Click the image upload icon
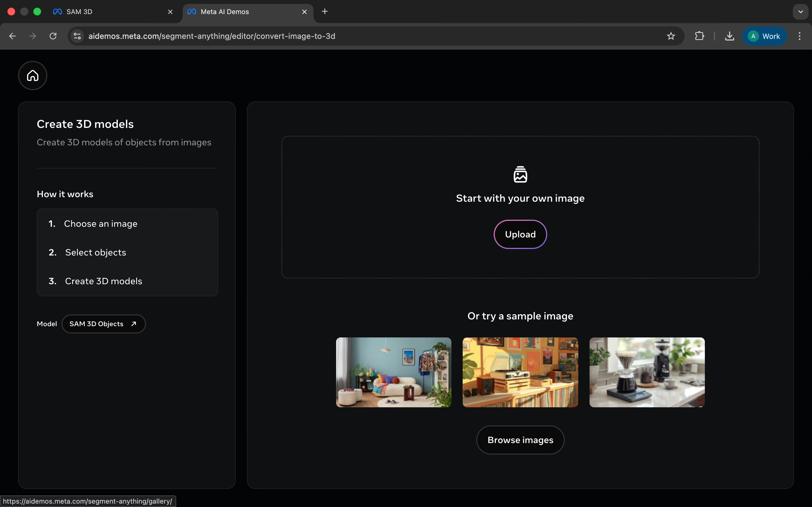This screenshot has width=812, height=507. click(x=520, y=174)
